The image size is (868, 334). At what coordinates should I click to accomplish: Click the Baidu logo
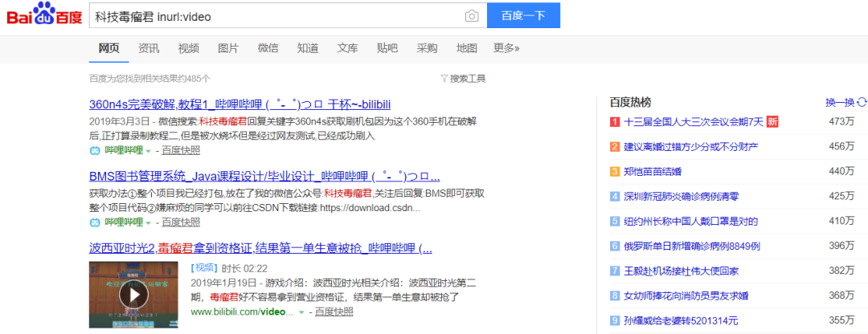(x=43, y=15)
